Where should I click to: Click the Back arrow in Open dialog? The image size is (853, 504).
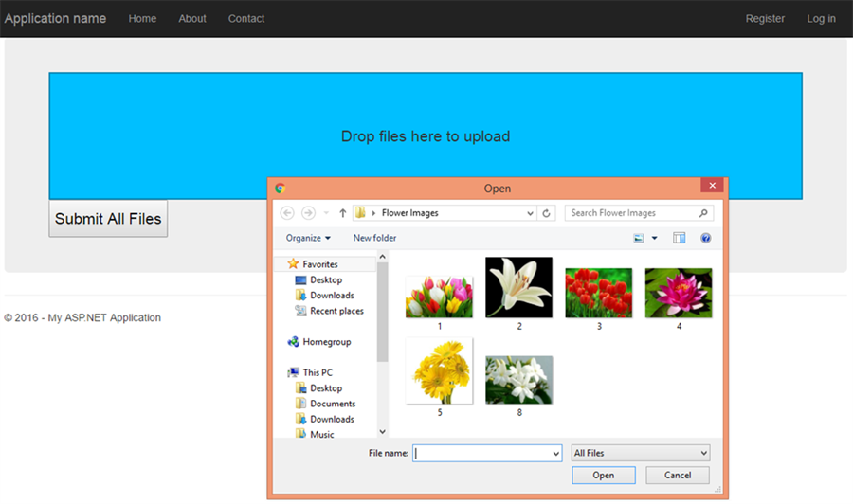[x=287, y=213]
